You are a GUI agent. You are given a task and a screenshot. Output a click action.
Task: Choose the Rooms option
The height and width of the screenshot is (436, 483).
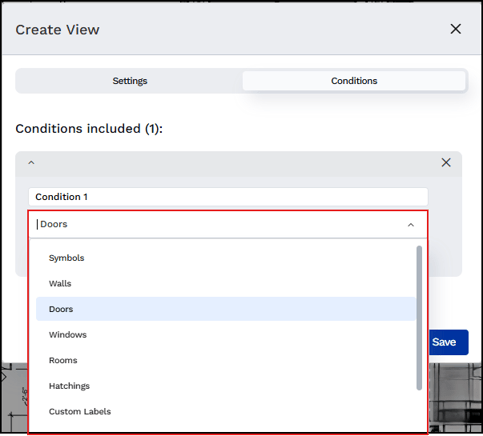pyautogui.click(x=226, y=360)
